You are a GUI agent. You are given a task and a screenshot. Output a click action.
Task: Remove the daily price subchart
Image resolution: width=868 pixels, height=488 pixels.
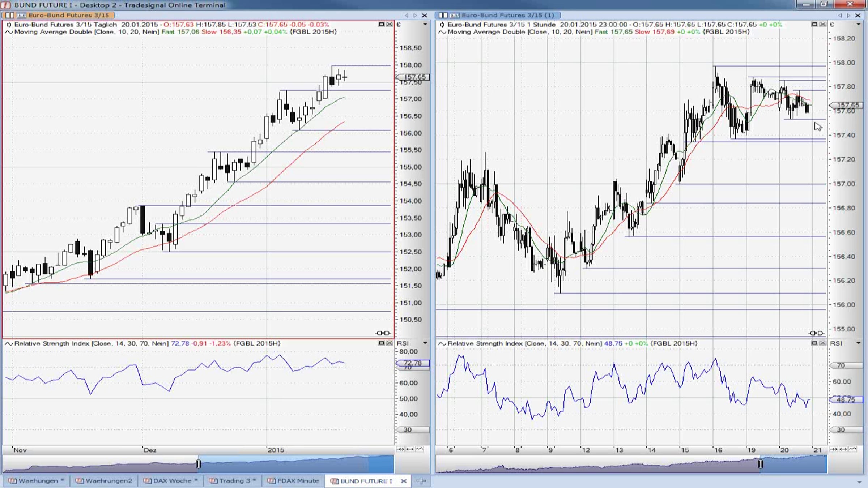[x=390, y=24]
